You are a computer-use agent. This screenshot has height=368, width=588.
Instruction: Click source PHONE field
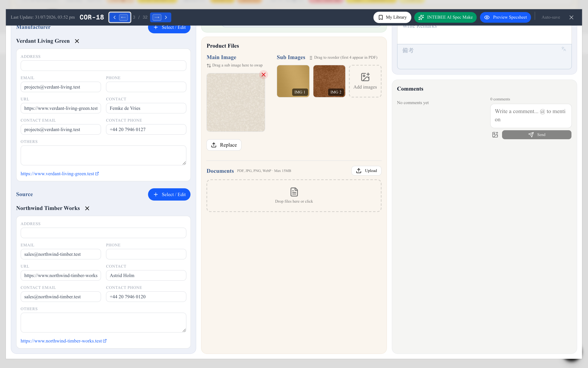pos(146,254)
